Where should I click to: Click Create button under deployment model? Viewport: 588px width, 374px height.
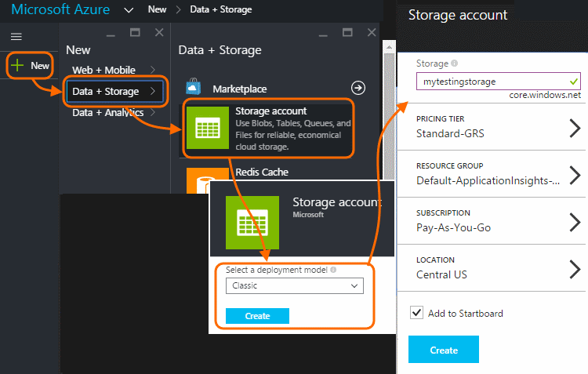pos(257,316)
